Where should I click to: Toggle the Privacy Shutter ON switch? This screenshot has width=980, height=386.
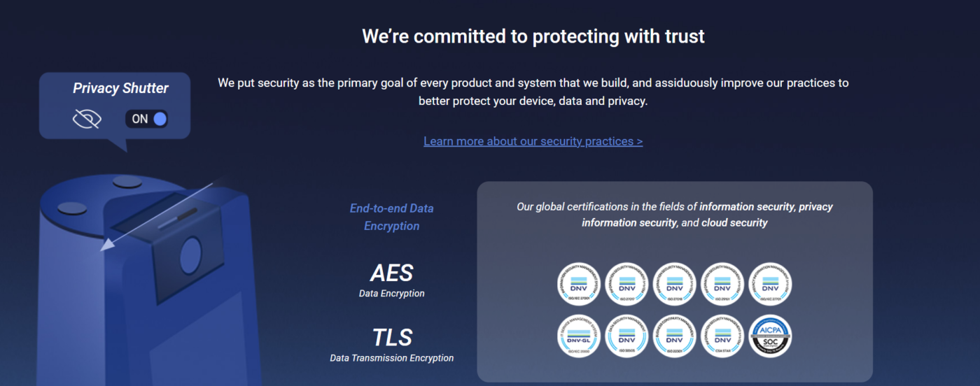147,119
